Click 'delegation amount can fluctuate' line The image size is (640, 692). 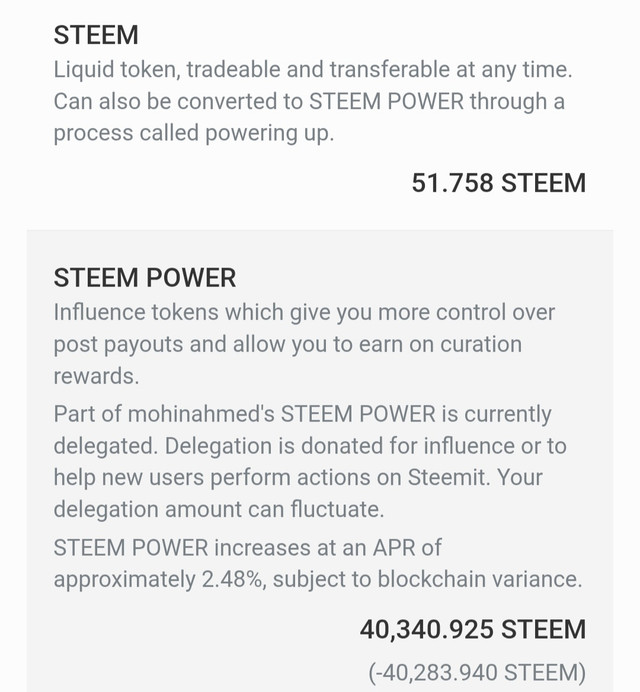[x=219, y=509]
